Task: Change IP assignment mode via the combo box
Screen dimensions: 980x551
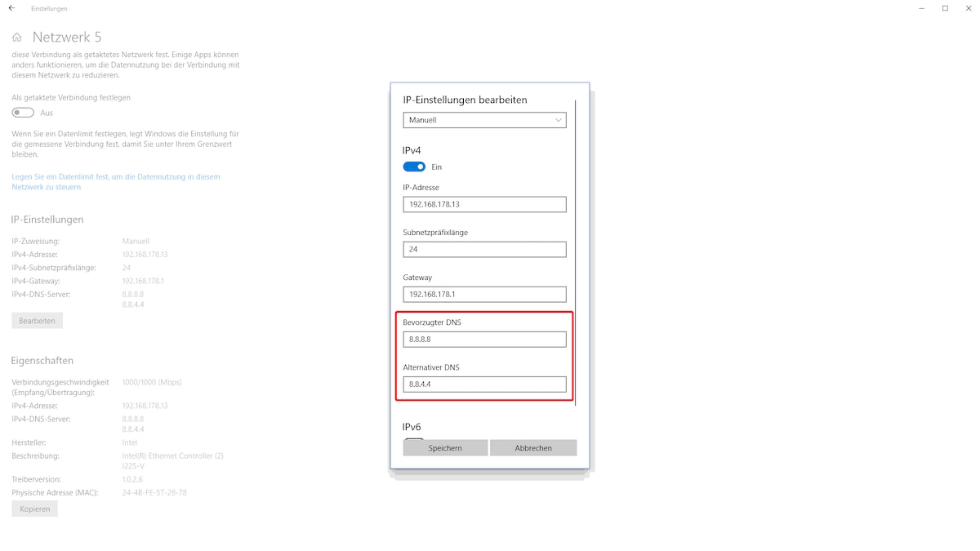Action: pos(484,120)
